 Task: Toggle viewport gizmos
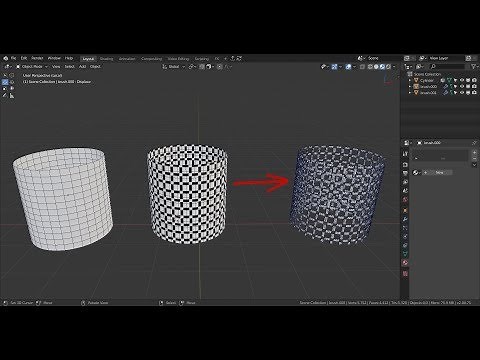pos(334,67)
